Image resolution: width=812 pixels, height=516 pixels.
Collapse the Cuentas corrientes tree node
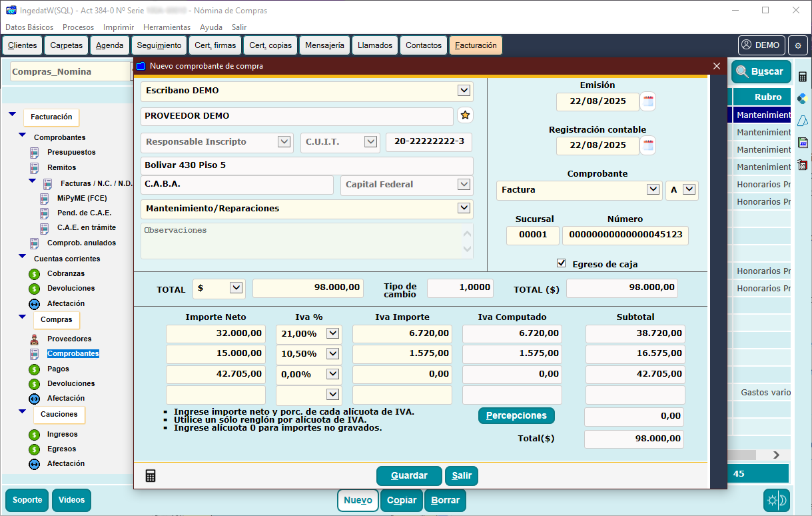click(22, 256)
